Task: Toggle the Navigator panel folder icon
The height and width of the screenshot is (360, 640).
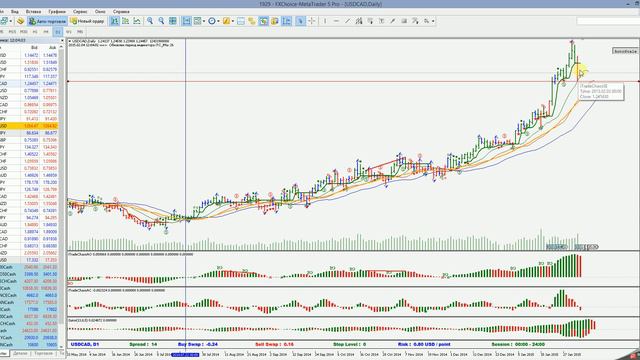Action: (275, 21)
